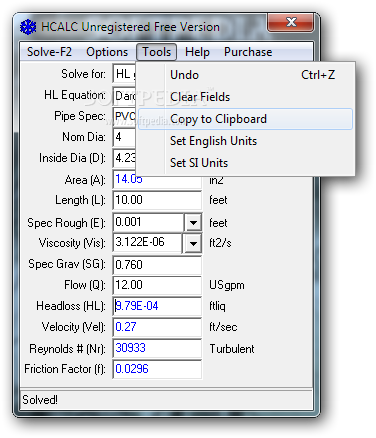376x438 pixels.
Task: Select Set English Units
Action: coord(245,141)
